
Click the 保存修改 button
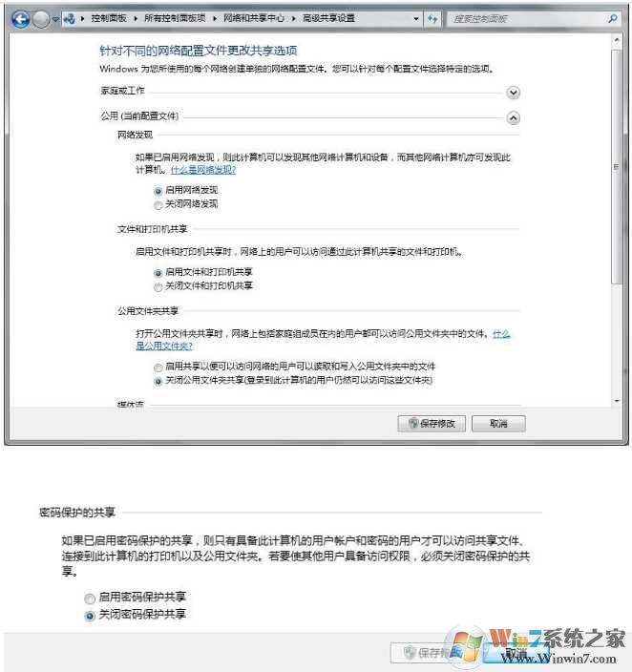click(432, 424)
